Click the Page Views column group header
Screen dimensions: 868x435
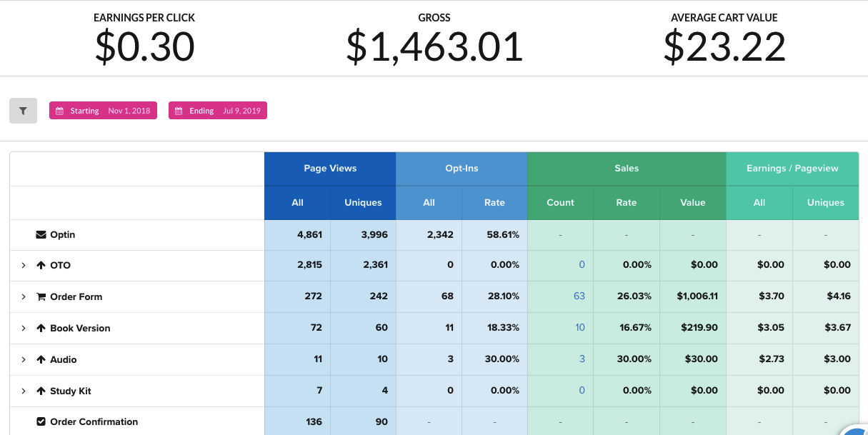tap(330, 169)
